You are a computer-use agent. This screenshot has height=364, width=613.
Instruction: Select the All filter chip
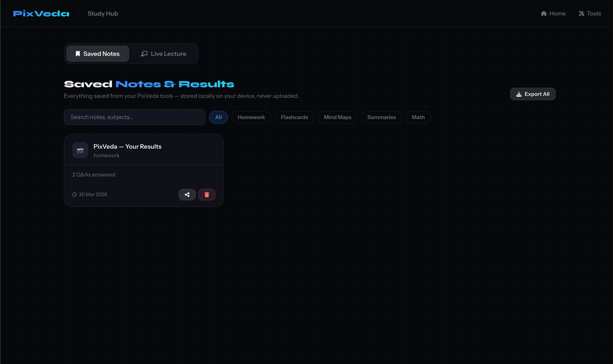(218, 117)
